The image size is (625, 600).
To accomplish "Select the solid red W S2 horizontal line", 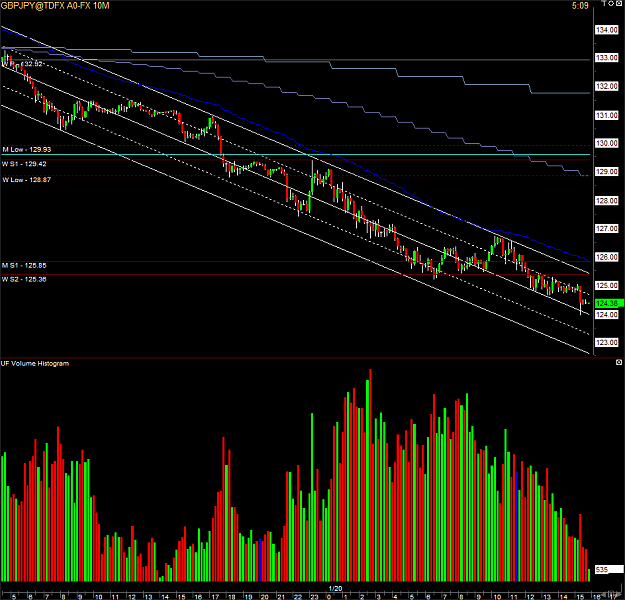I will tap(295, 275).
